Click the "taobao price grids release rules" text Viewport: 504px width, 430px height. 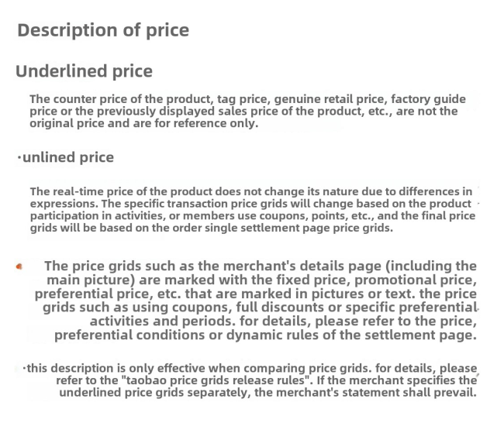215,380
